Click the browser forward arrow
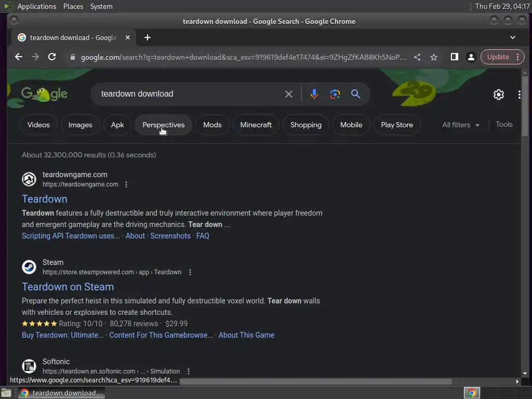Viewport: 532px width, 399px height. [35, 57]
